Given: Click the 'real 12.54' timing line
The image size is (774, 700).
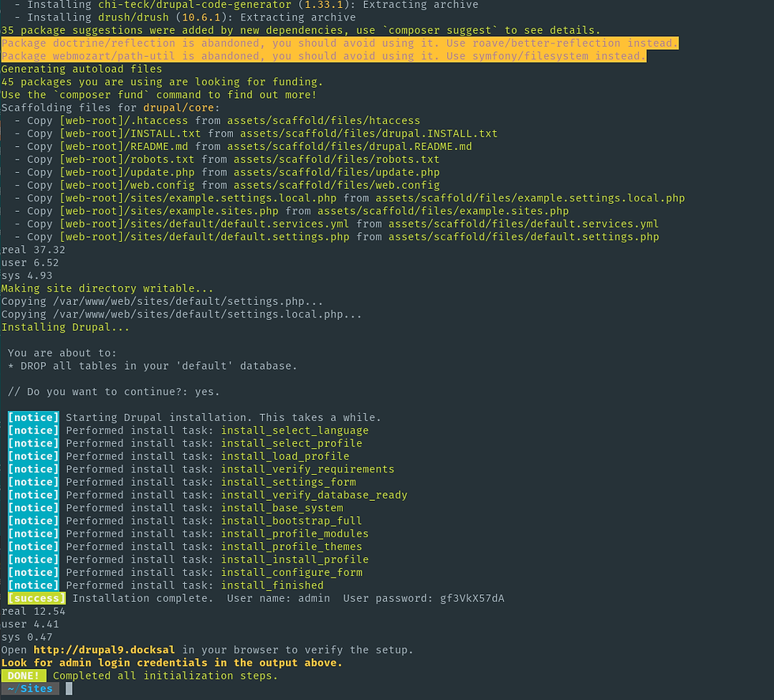Looking at the screenshot, I should [33, 612].
